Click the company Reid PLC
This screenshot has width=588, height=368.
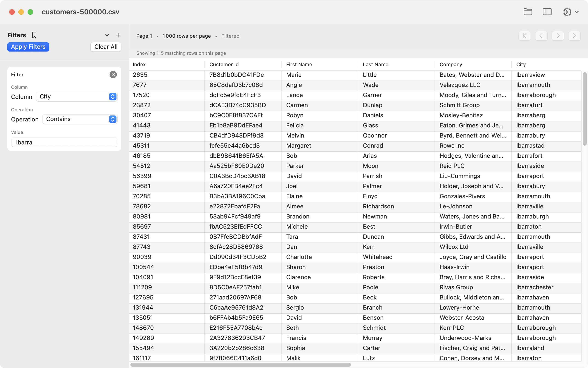[x=452, y=166]
